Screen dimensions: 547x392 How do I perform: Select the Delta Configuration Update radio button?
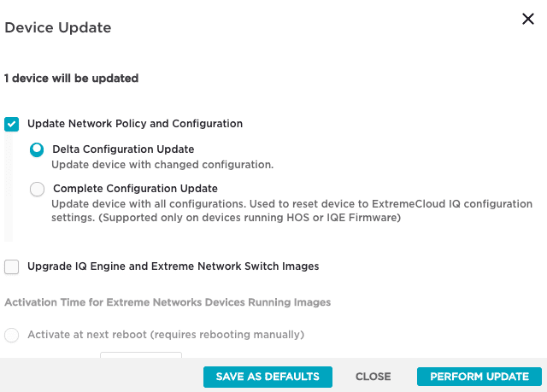click(x=38, y=149)
